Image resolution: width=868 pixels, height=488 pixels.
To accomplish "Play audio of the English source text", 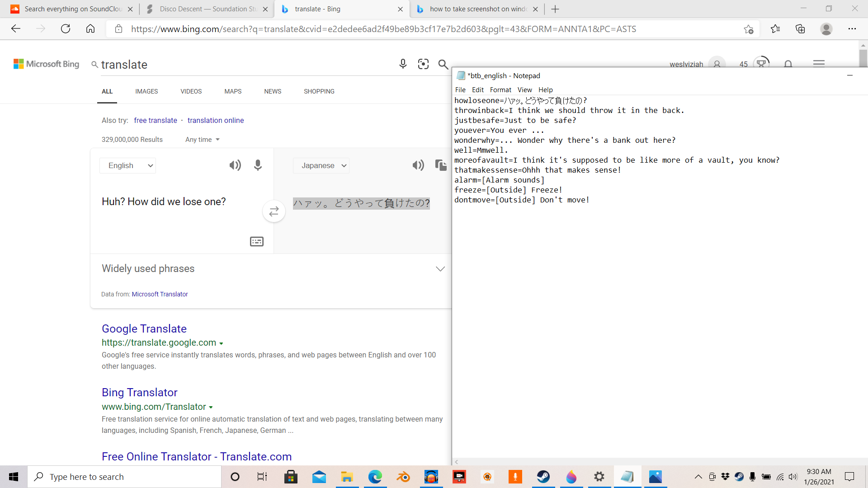I will tap(235, 165).
